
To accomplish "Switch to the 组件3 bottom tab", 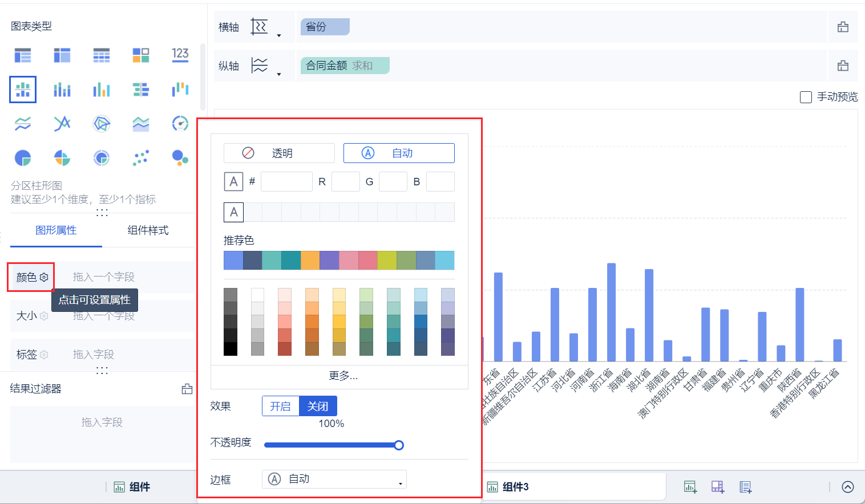I will click(x=508, y=487).
